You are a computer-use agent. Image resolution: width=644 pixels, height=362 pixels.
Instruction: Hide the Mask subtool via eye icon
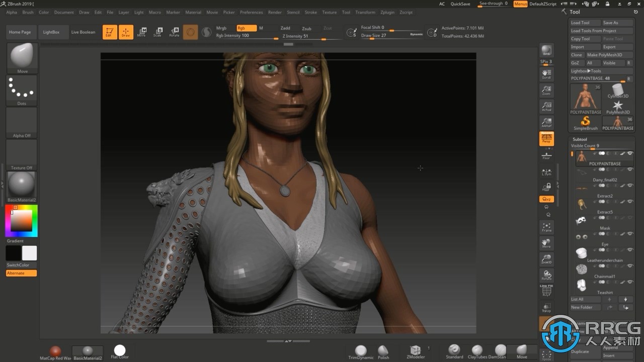point(630,217)
